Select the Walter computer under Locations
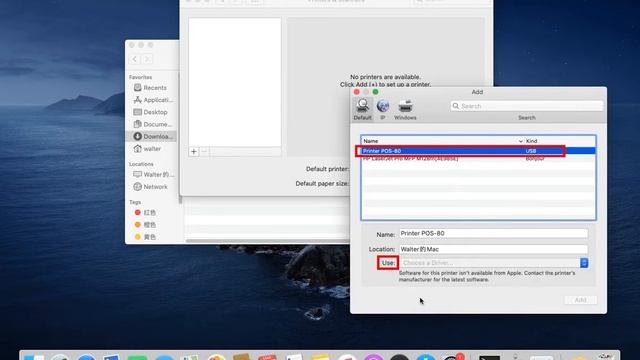The width and height of the screenshot is (640, 360). pos(152,175)
